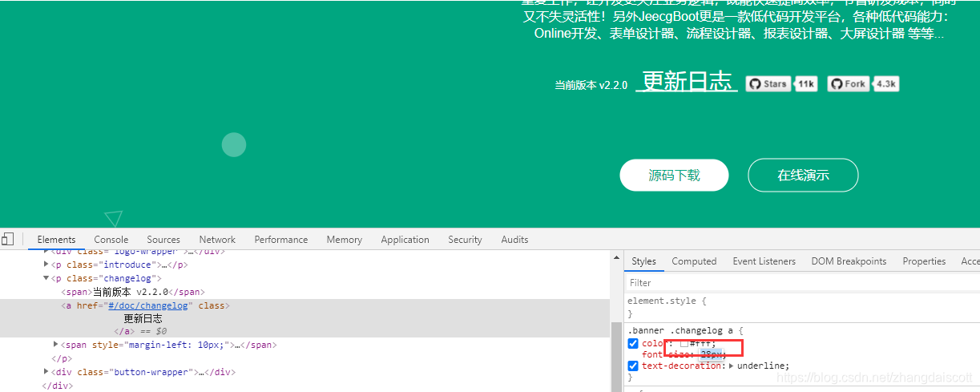Switch to the Computed sidebar tab
Viewport: 980px width, 392px height.
tap(694, 261)
